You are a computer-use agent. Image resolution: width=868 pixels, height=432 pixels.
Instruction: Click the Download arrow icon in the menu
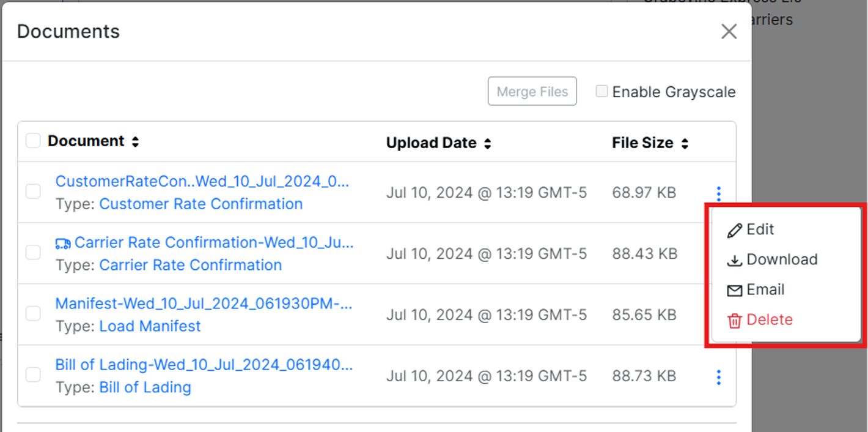point(734,260)
